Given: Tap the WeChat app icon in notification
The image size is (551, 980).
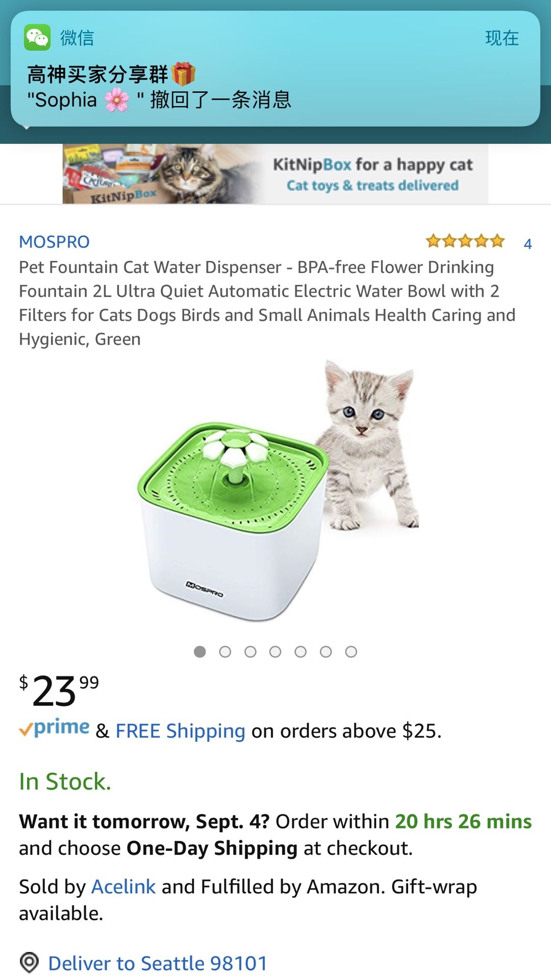Looking at the screenshot, I should click(x=37, y=37).
